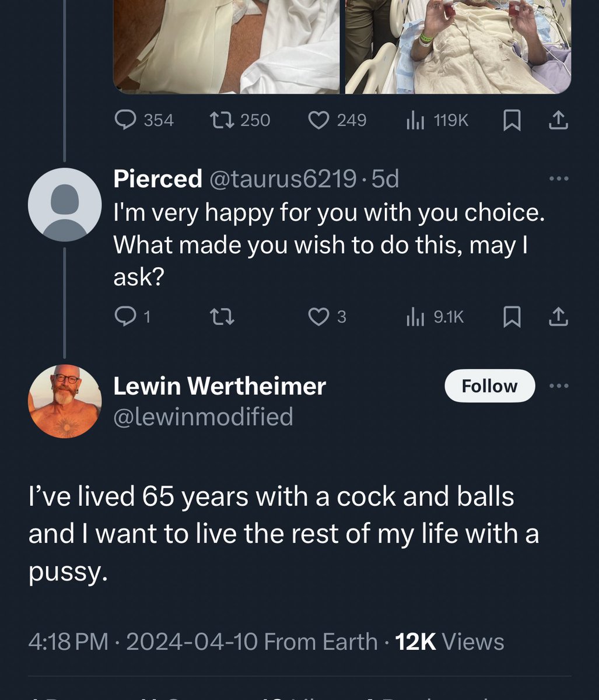Bookmark Pierced's comment

[512, 317]
